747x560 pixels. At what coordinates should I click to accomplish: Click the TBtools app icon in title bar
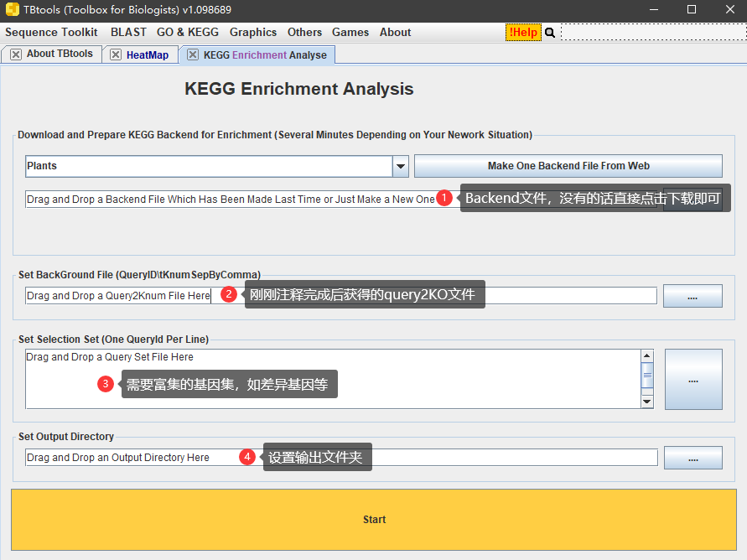pyautogui.click(x=12, y=9)
